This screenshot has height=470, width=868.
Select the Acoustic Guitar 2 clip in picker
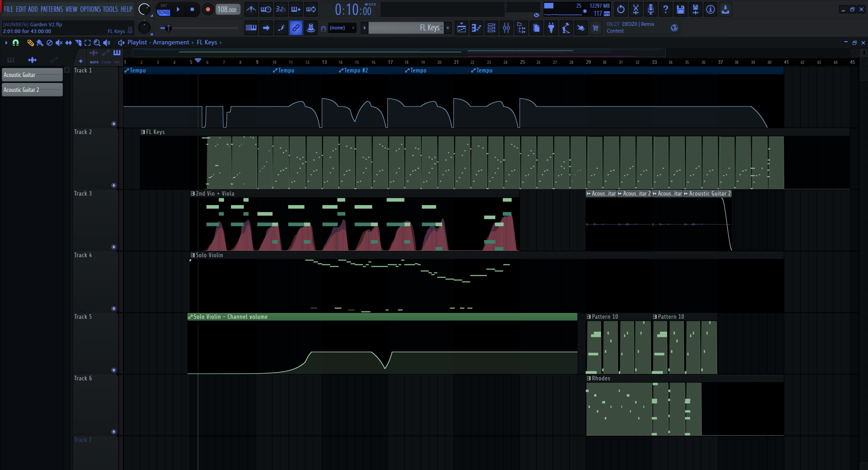(x=32, y=90)
